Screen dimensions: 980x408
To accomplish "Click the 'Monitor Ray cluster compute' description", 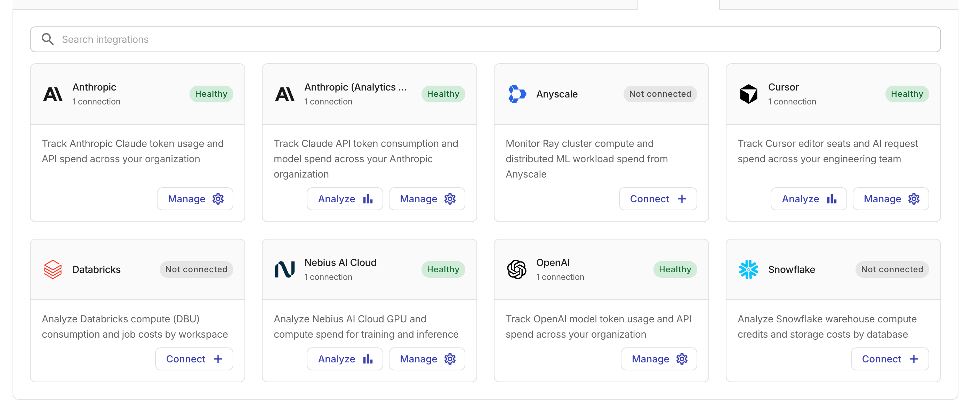I will pyautogui.click(x=587, y=158).
